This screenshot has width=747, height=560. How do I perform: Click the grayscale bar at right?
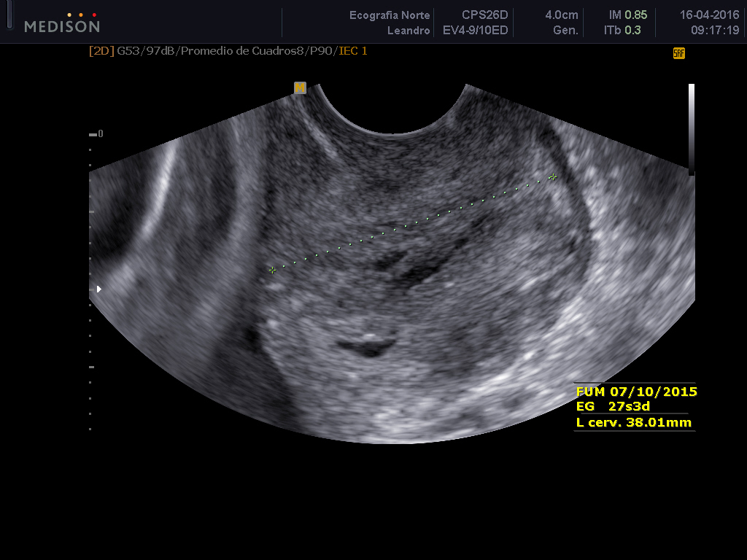tap(692, 128)
